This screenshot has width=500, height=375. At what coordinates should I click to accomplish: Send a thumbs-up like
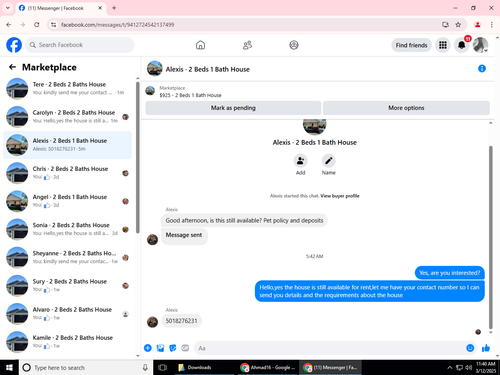pyautogui.click(x=486, y=348)
